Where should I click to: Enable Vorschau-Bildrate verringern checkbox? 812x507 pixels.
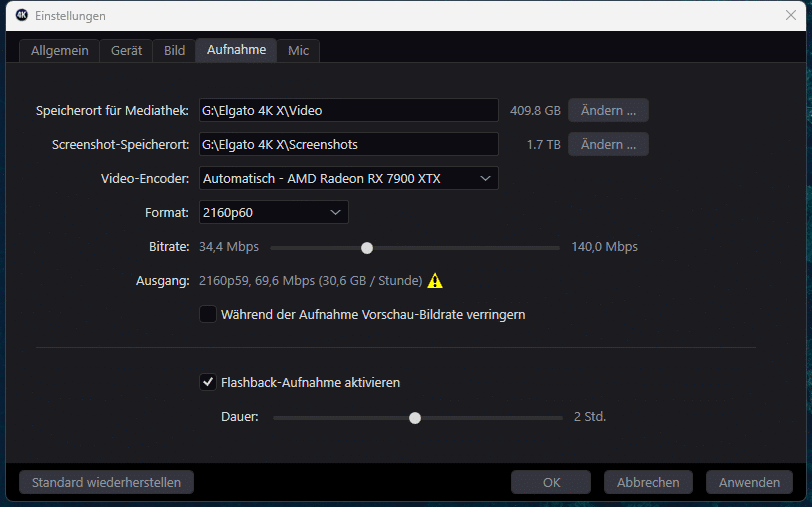coord(208,314)
